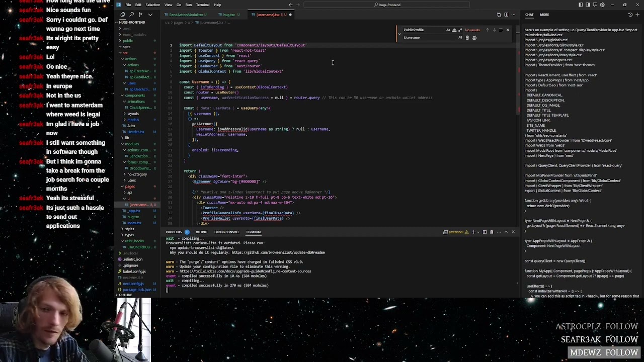Open the chat feedback icon in title bar
This screenshot has width=644, height=362.
(595, 5)
